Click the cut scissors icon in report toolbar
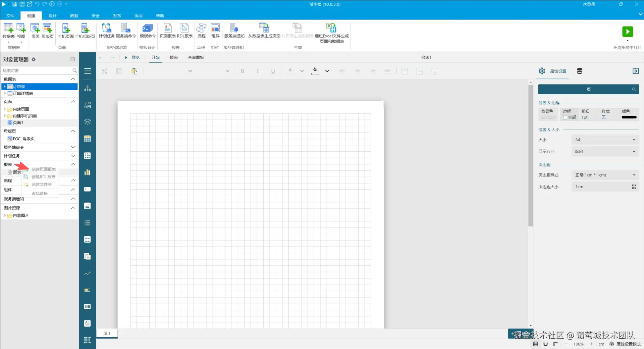644x349 pixels. [104, 71]
